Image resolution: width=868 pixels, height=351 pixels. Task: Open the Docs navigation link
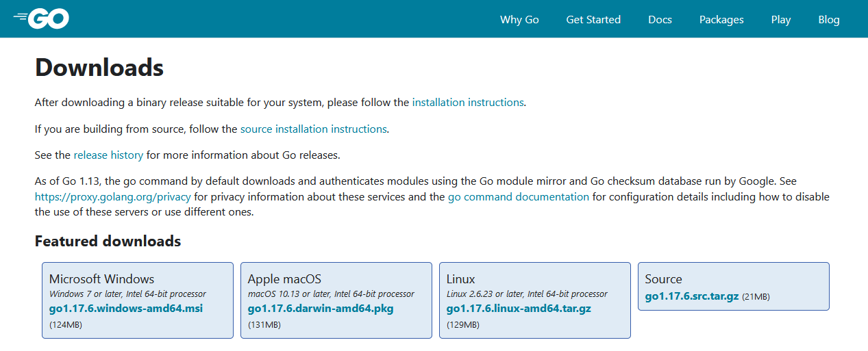660,20
